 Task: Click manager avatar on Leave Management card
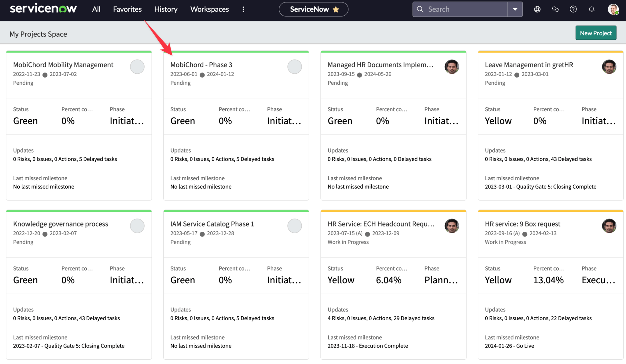609,67
